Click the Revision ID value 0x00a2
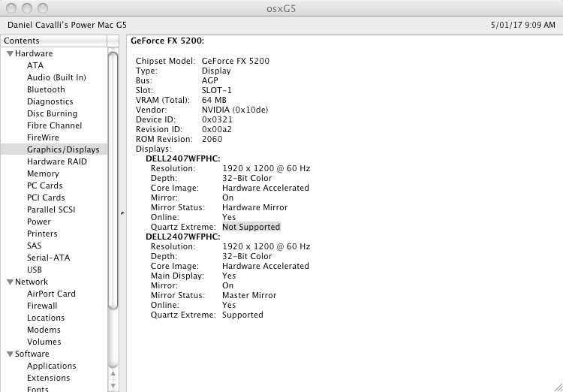Viewport: 563px width, 392px height. [x=217, y=129]
